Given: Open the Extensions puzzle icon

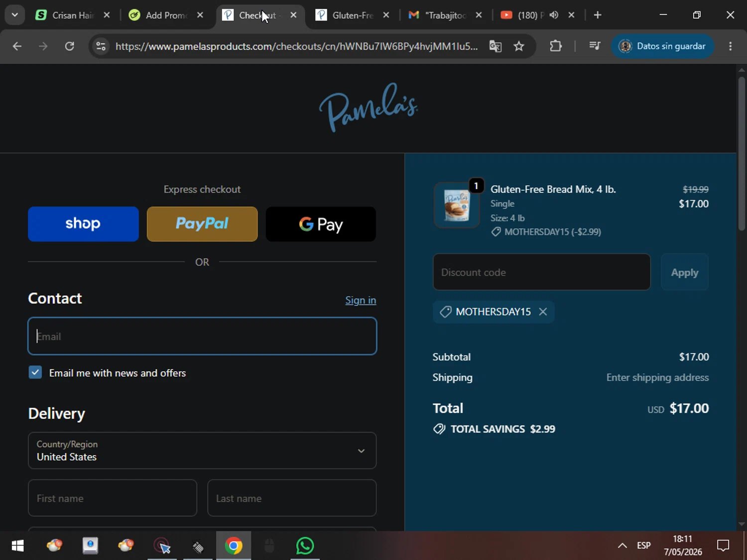Looking at the screenshot, I should [x=556, y=46].
